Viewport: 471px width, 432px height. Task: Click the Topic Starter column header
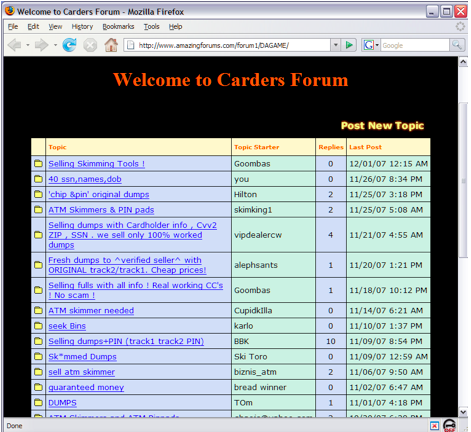[256, 147]
